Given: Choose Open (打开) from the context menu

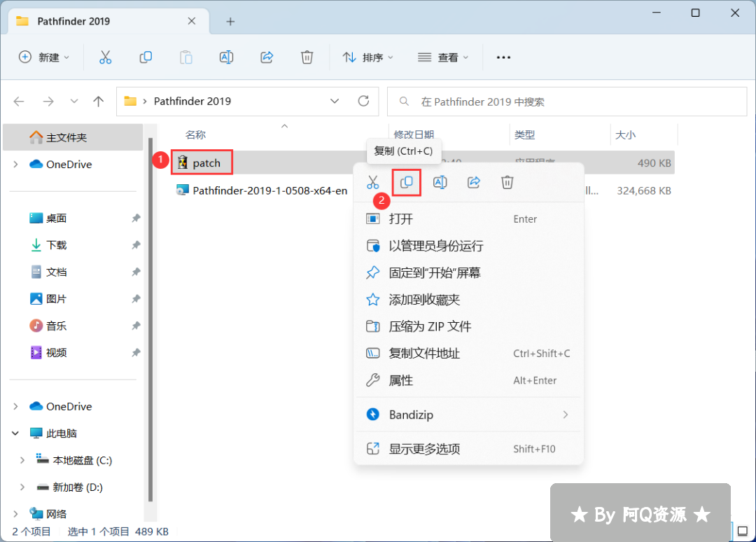Looking at the screenshot, I should pyautogui.click(x=468, y=219).
